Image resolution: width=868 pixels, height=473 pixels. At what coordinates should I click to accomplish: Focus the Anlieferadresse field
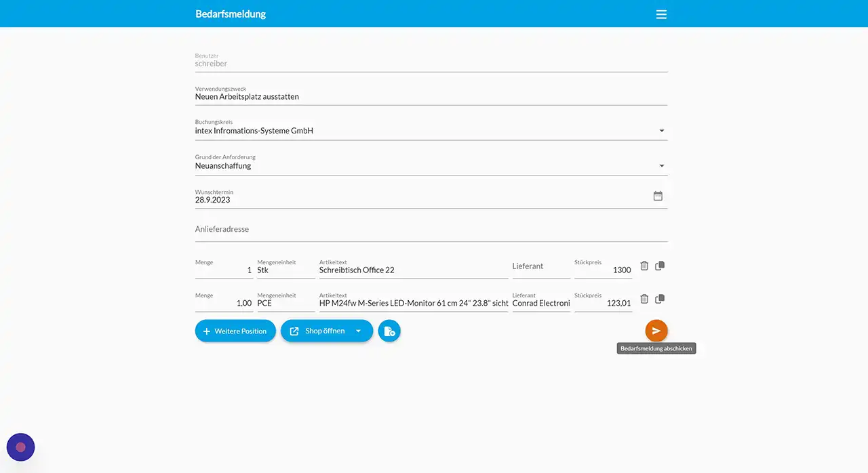pos(431,230)
